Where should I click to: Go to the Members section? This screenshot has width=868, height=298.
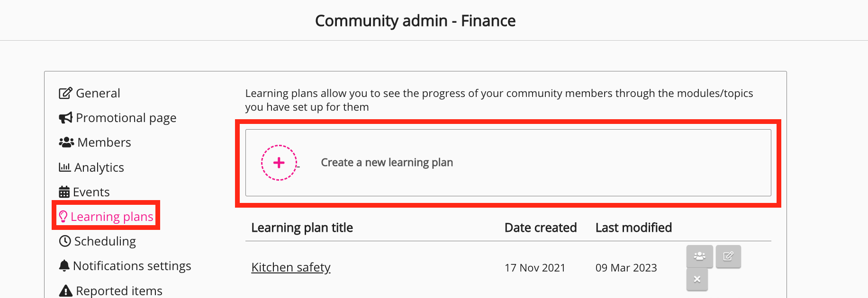tap(104, 142)
